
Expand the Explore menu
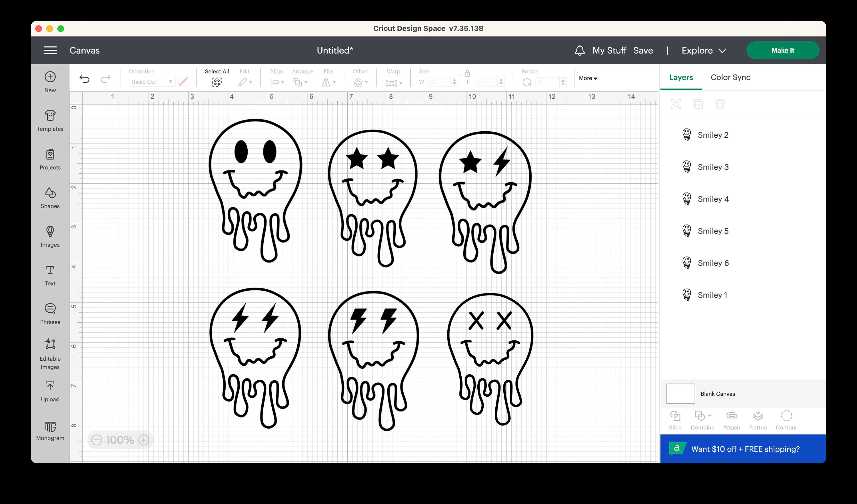coord(703,50)
